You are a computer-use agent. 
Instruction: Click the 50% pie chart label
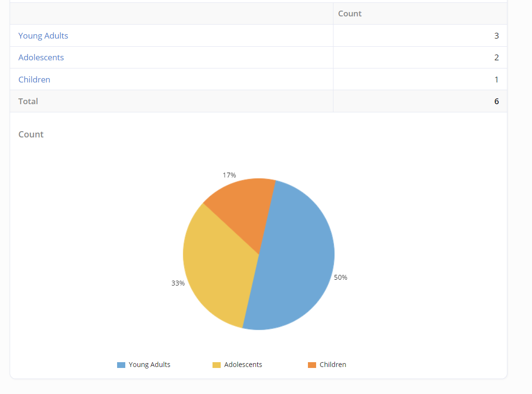tap(341, 277)
